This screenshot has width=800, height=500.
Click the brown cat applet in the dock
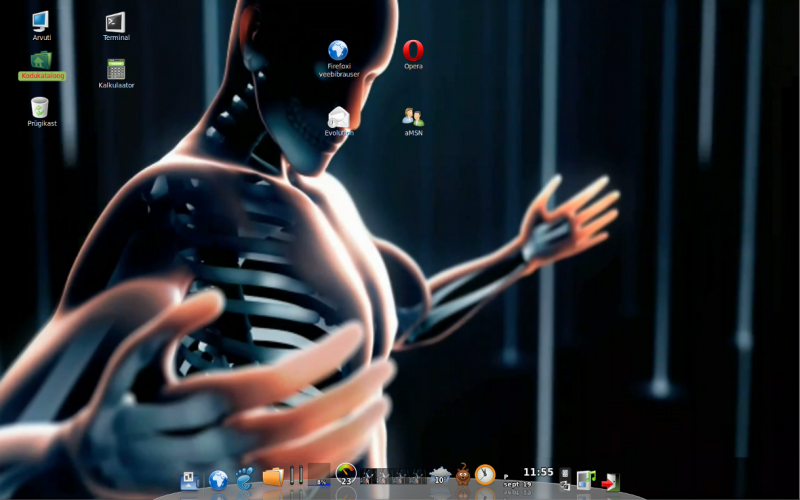(x=463, y=474)
